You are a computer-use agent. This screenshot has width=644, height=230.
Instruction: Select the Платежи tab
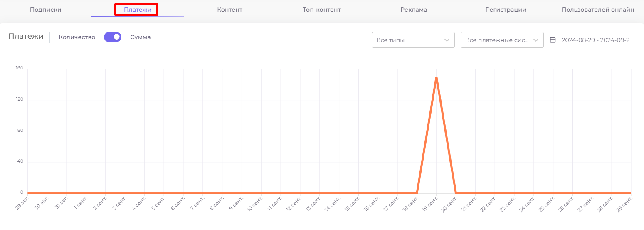(x=138, y=10)
